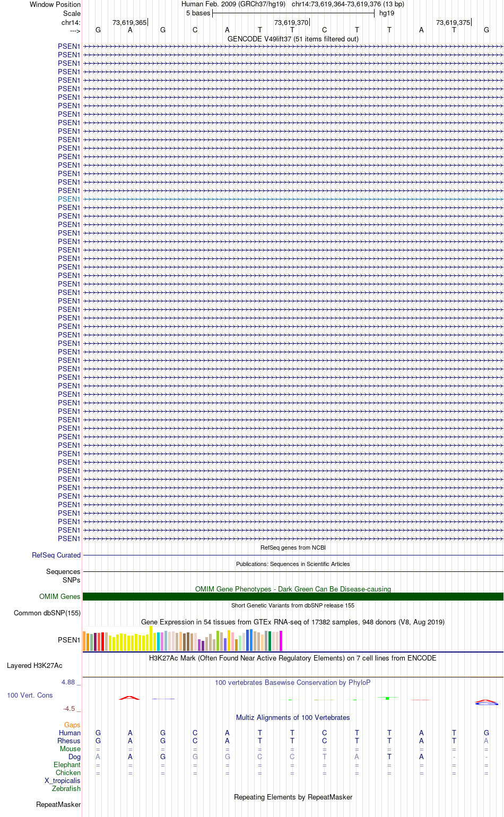This screenshot has width=504, height=817.
Task: Click the 'RefSeq genes from NCBI' title
Action: 293,547
